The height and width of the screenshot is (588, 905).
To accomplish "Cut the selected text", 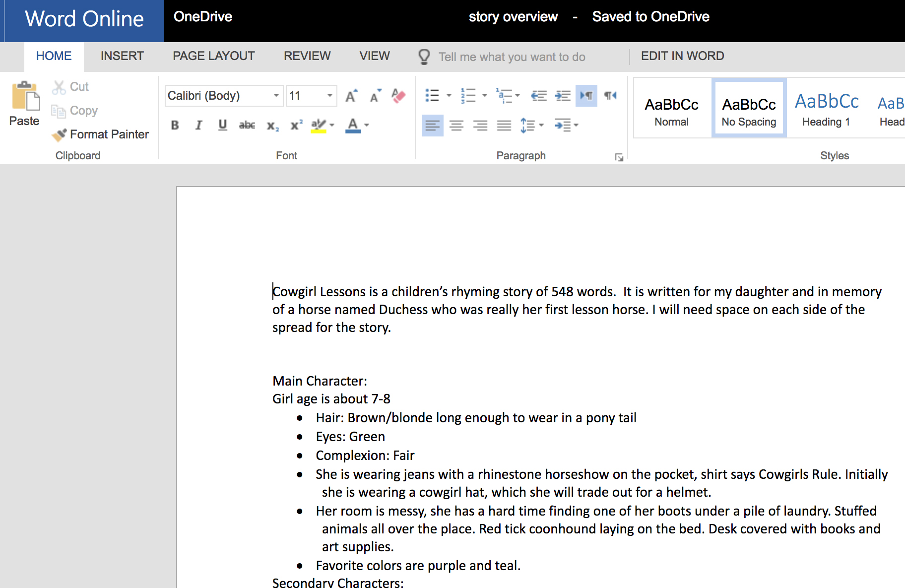I will tap(70, 87).
